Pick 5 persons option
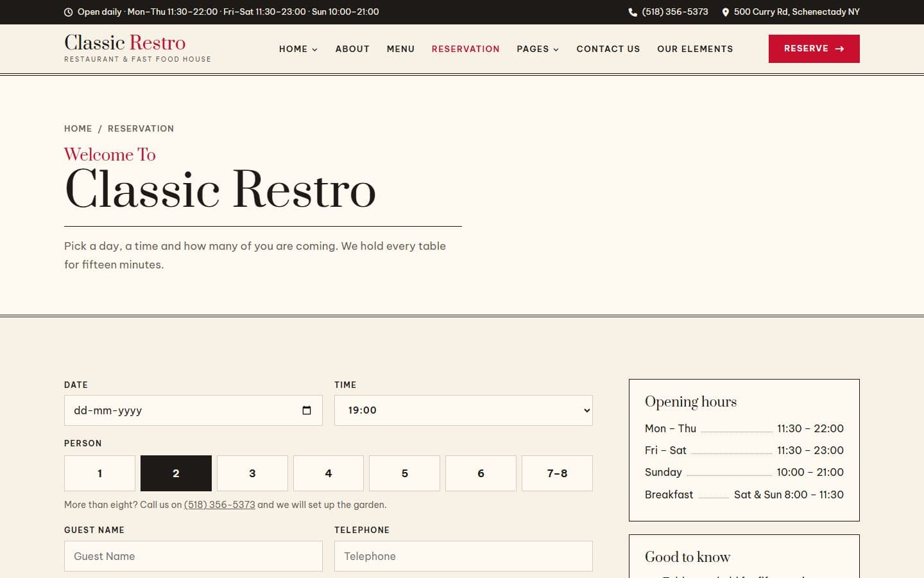Image resolution: width=924 pixels, height=578 pixels. (x=404, y=473)
